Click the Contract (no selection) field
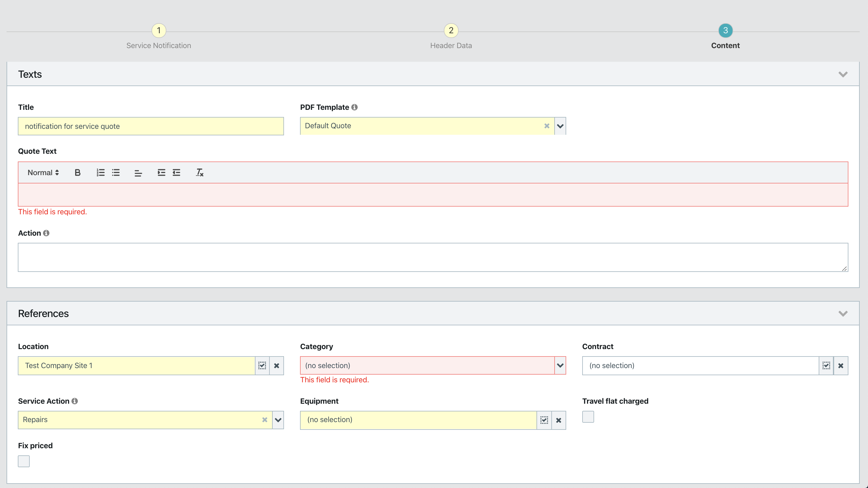868x488 pixels. (x=700, y=366)
